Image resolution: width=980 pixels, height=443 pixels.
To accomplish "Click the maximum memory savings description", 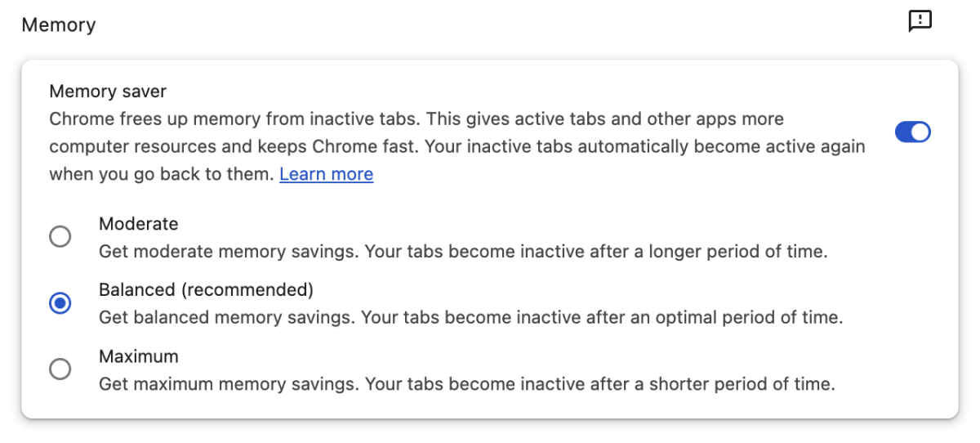I will [x=467, y=383].
